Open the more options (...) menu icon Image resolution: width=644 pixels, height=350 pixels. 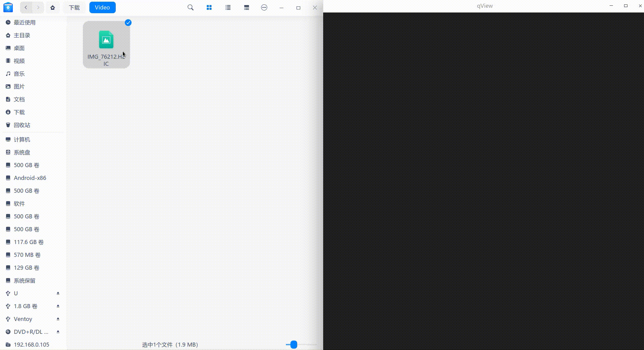pos(264,7)
